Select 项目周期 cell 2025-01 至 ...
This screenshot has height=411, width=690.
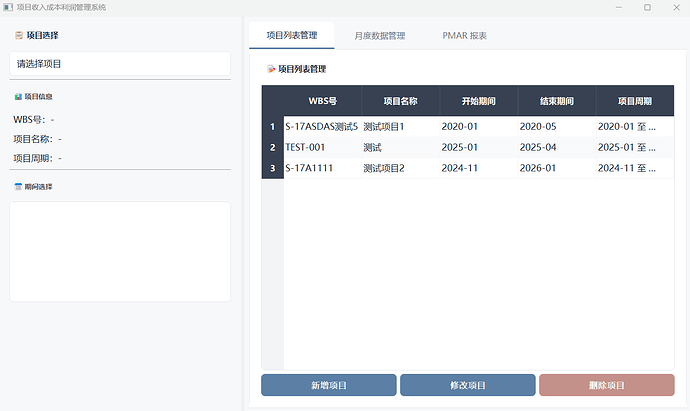(635, 147)
